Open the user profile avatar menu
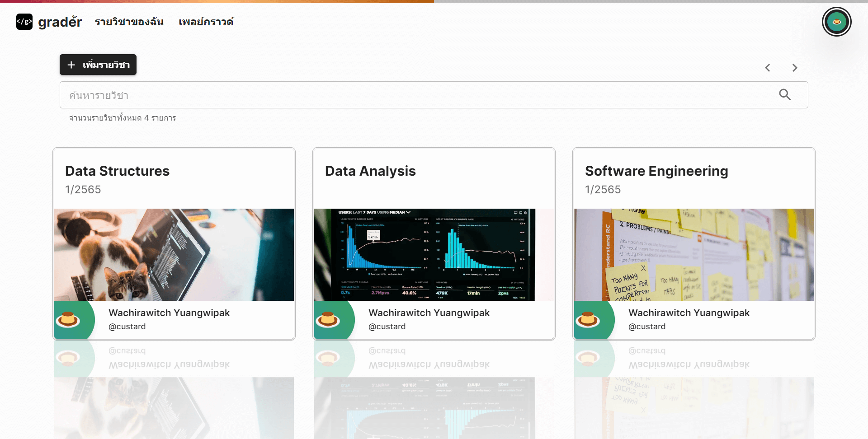Screen dimensions: 868x439 836,22
